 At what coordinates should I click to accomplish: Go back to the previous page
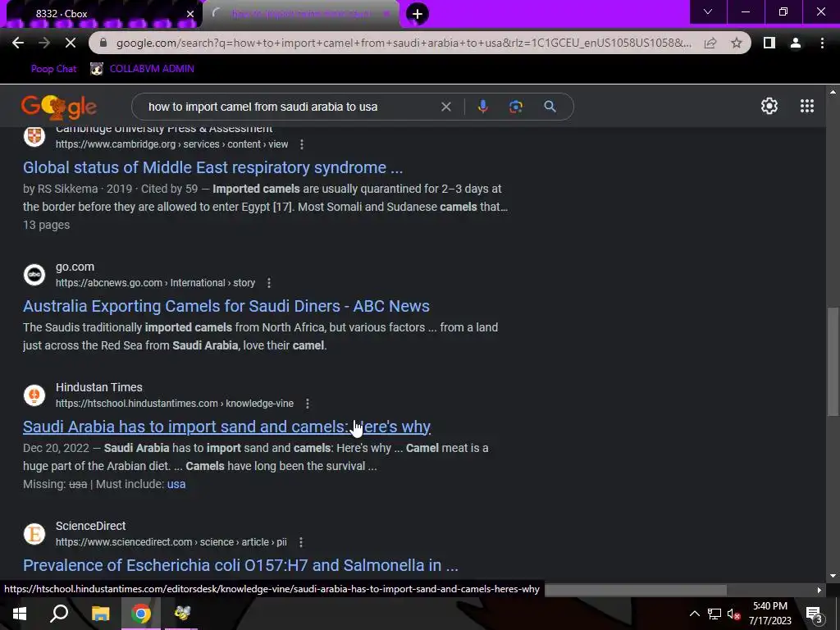point(18,43)
